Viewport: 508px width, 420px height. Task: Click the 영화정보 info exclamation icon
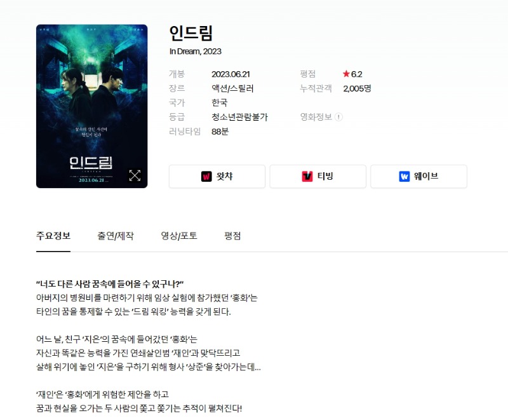[x=338, y=117]
